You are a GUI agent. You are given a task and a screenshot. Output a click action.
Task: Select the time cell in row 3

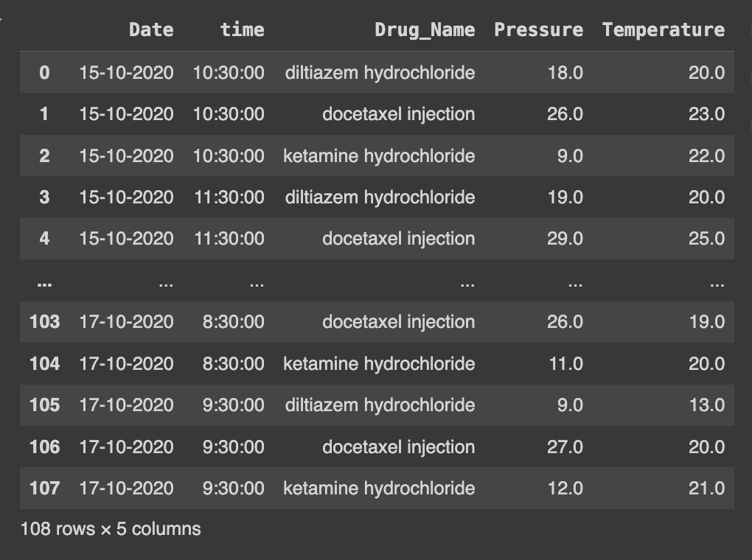[229, 197]
